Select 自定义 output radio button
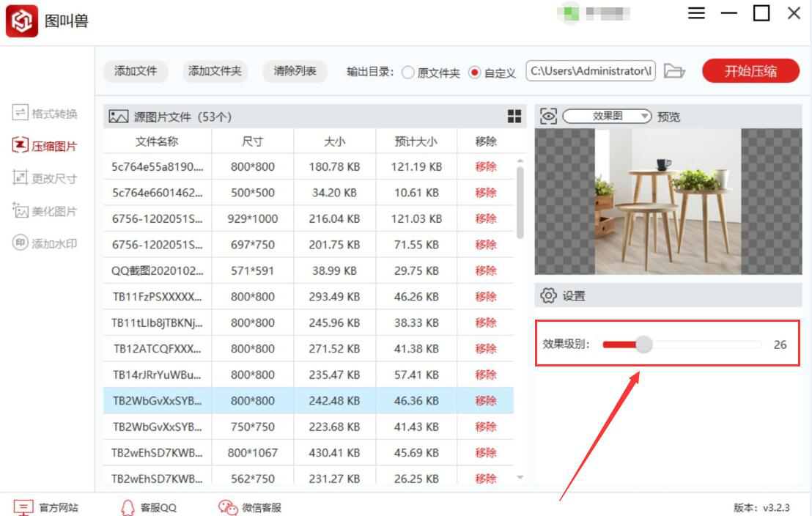The width and height of the screenshot is (812, 516). click(474, 73)
